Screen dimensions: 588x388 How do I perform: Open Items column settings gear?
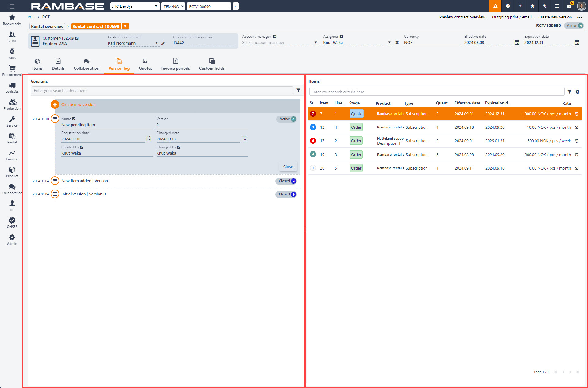coord(577,92)
